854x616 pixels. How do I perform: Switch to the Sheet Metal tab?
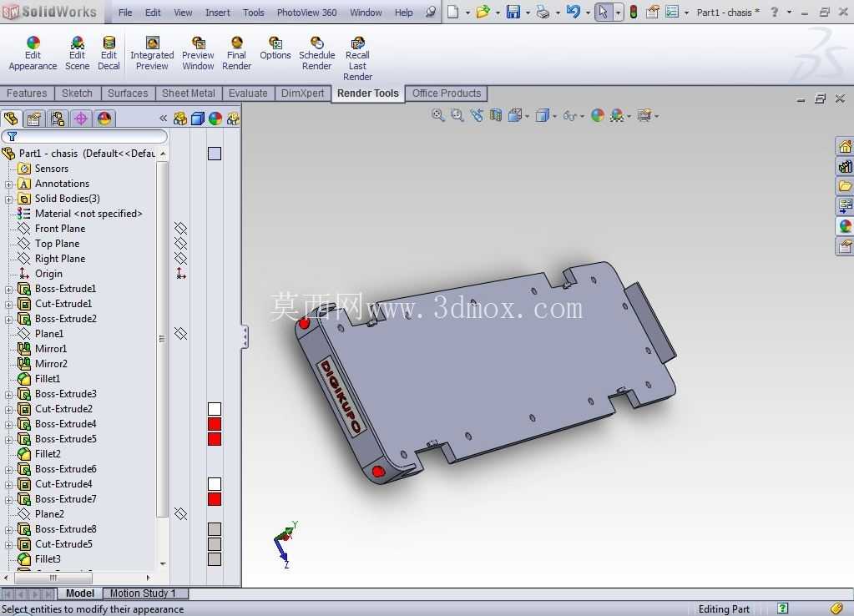click(189, 93)
